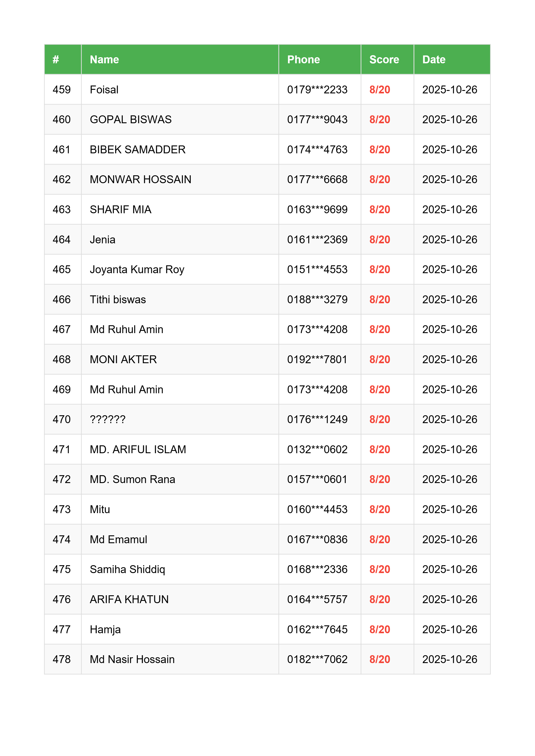Viewport: 535px width, 756px height.
Task: Click the Samiha Shiddiq name cell
Action: [x=127, y=569]
